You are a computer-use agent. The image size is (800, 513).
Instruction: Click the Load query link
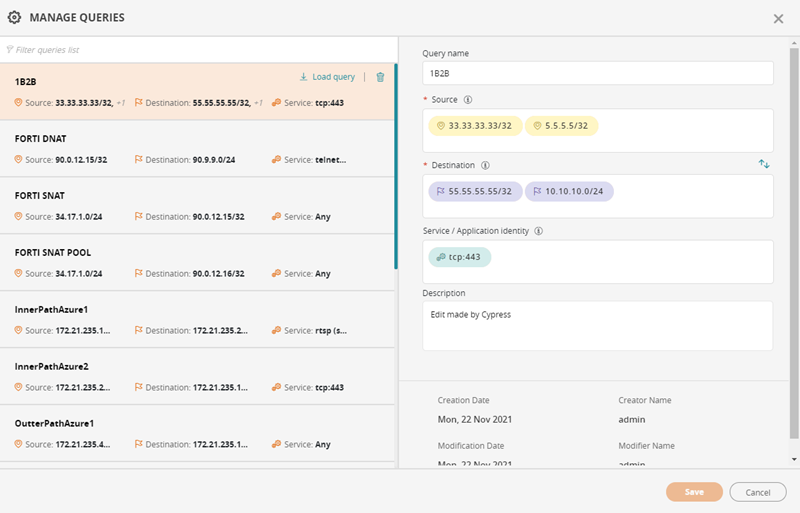pos(327,77)
